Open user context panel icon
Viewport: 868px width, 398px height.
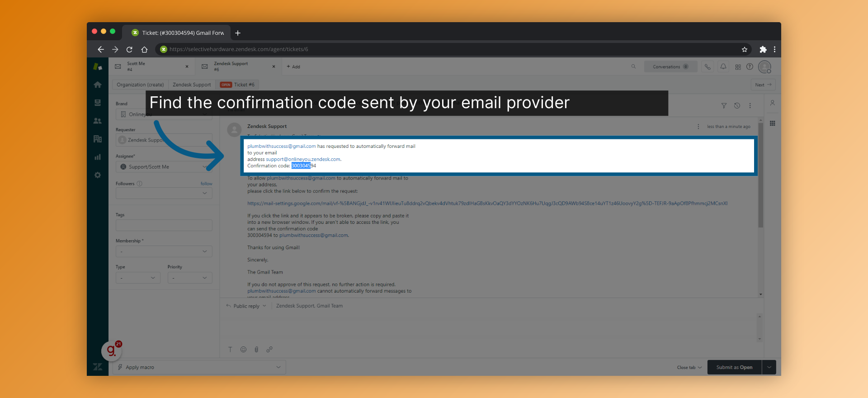(x=773, y=103)
